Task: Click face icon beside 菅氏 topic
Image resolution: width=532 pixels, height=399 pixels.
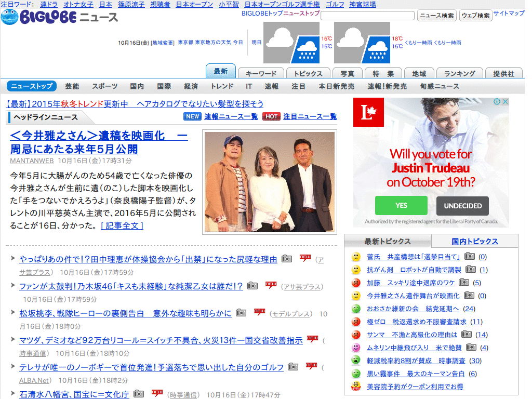Action: tap(356, 257)
